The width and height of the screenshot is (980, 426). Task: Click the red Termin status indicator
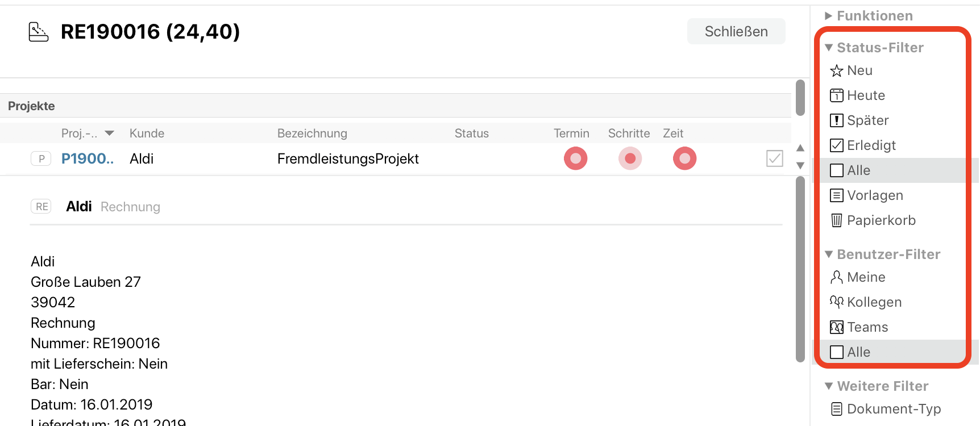(575, 158)
